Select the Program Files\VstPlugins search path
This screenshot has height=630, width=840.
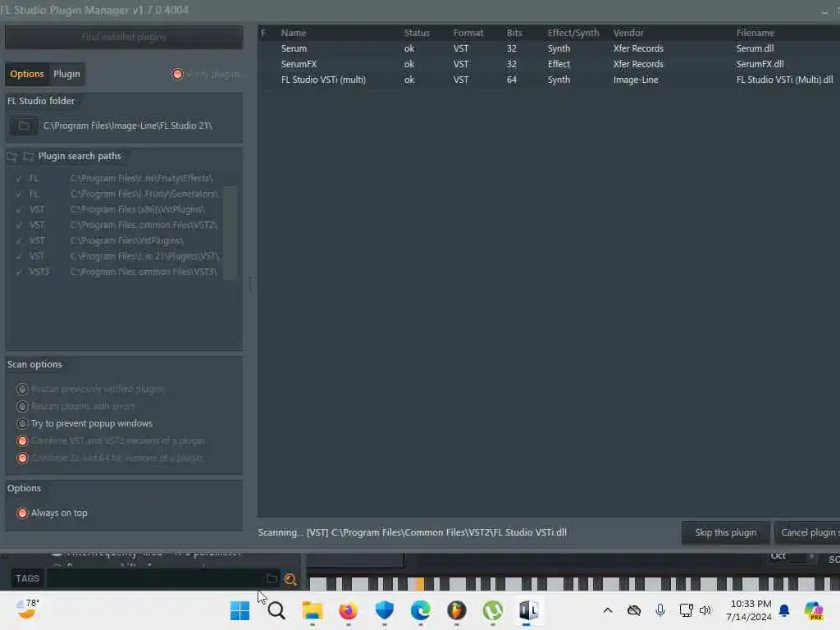click(x=127, y=240)
